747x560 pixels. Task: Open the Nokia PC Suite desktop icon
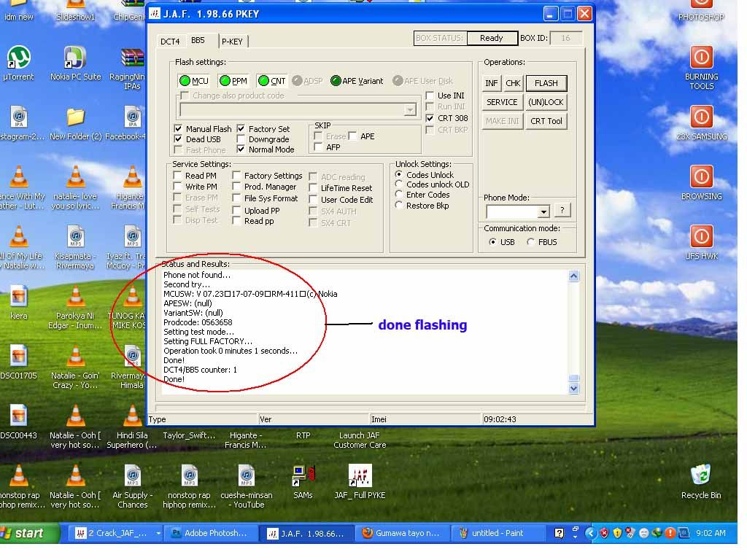(x=75, y=58)
